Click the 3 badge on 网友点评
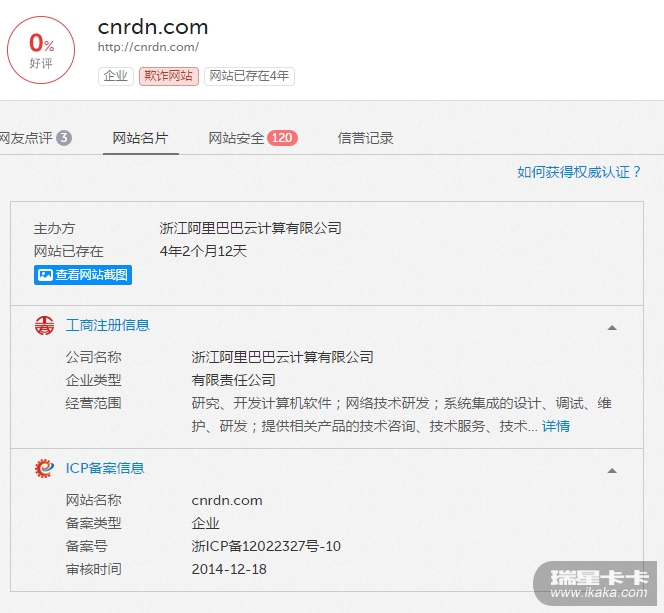 pos(64,138)
